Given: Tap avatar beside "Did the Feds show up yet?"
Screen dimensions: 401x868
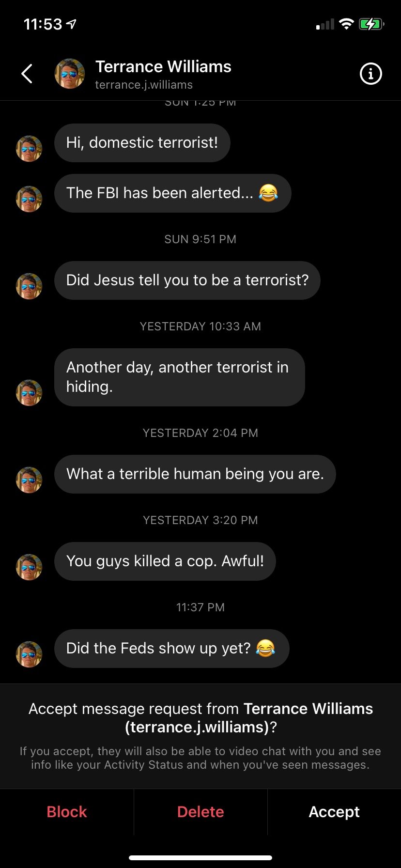Looking at the screenshot, I should (x=29, y=654).
